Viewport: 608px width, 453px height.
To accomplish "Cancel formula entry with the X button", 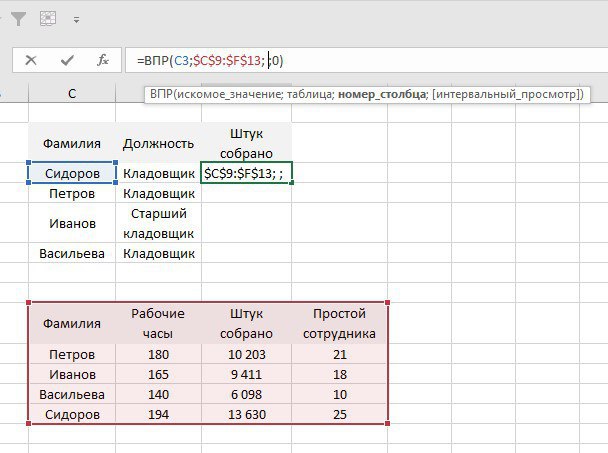I will click(x=31, y=60).
